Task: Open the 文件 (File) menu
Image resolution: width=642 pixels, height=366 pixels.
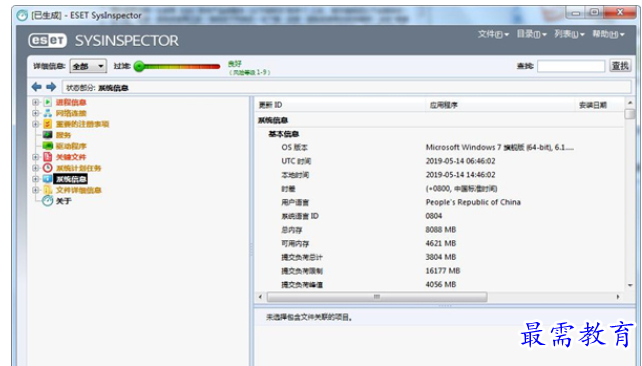Action: tap(493, 34)
